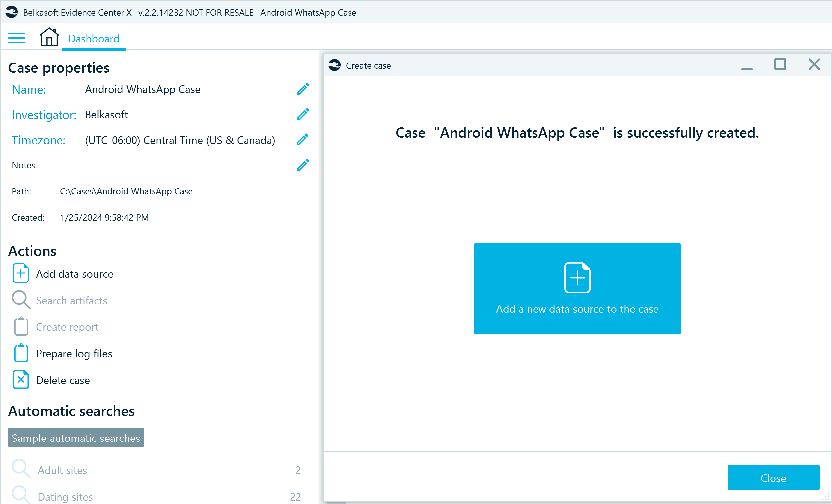Viewport: 832px width, 504px height.
Task: Click the Central Time timezone value
Action: [180, 140]
